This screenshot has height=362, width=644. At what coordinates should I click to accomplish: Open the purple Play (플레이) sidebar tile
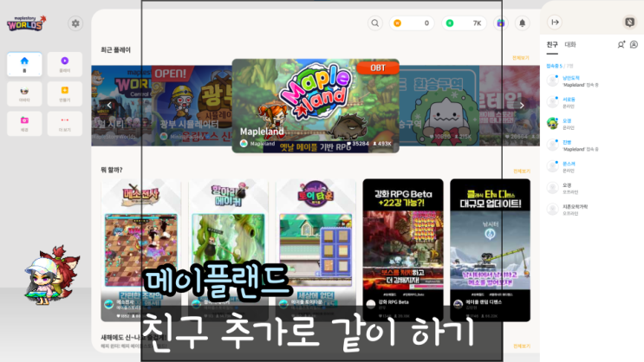[x=65, y=64]
